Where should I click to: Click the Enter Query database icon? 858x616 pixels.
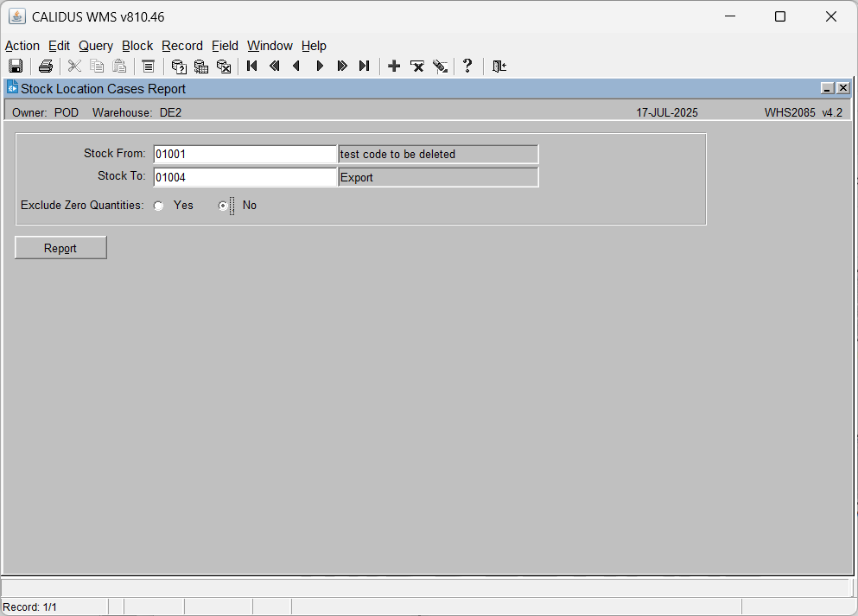pyautogui.click(x=179, y=67)
